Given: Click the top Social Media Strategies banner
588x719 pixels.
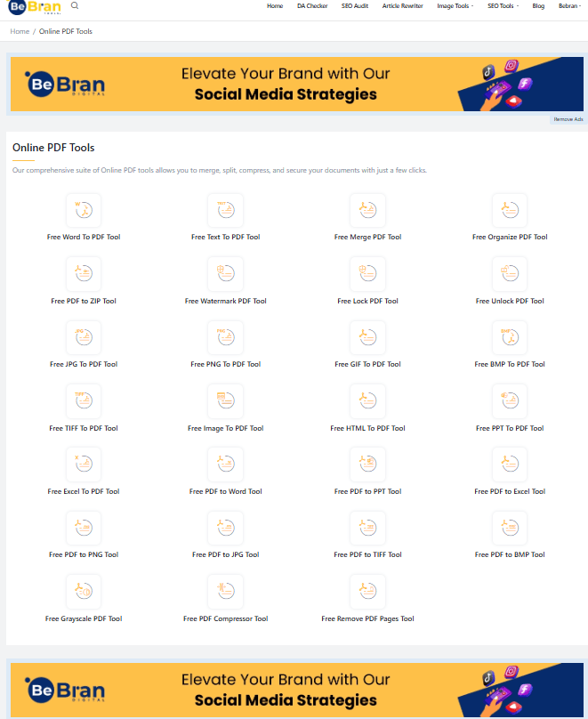Looking at the screenshot, I should pyautogui.click(x=296, y=84).
